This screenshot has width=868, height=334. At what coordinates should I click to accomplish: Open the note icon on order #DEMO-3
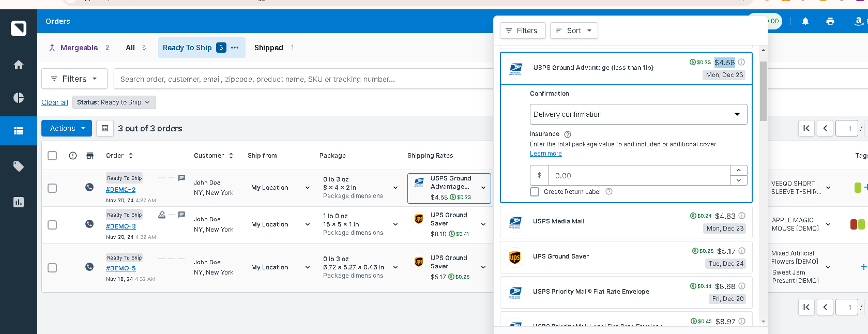[x=181, y=215]
